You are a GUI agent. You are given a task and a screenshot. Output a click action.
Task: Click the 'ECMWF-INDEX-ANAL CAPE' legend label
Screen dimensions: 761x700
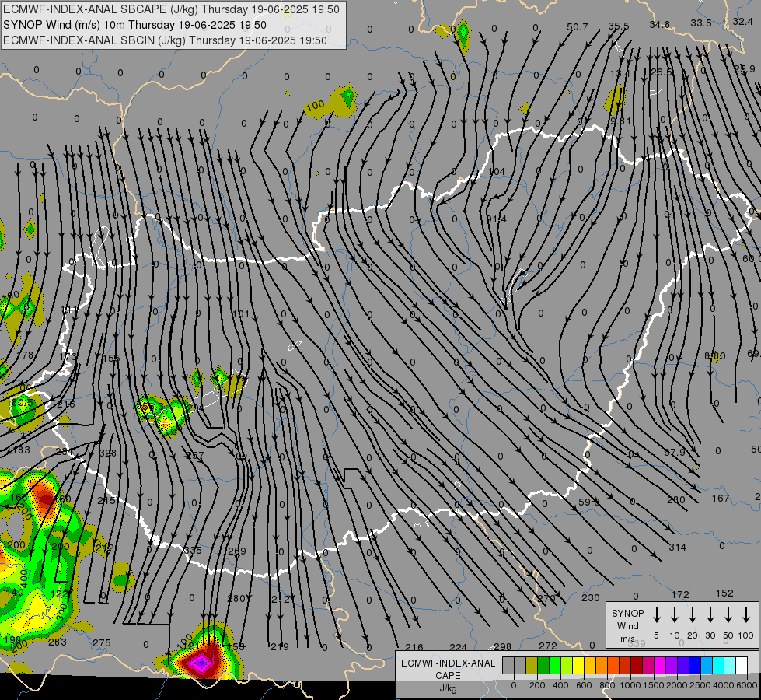point(448,669)
